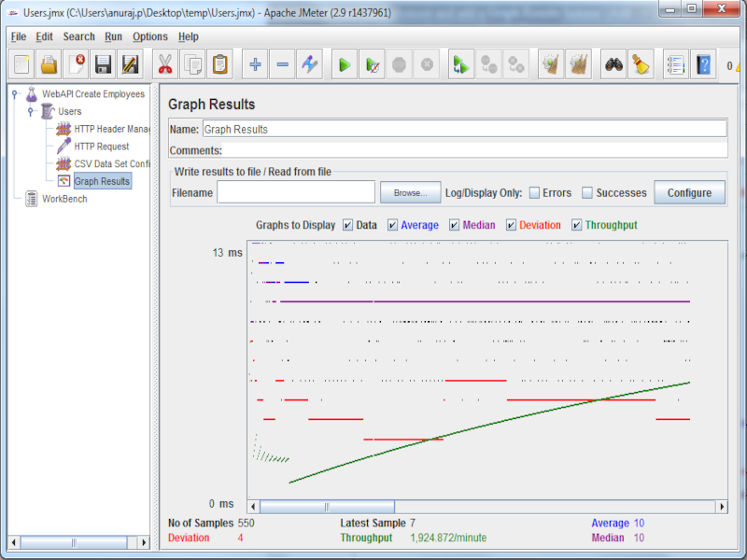Open a test plan with the folder icon
The width and height of the screenshot is (747, 560).
(x=49, y=63)
